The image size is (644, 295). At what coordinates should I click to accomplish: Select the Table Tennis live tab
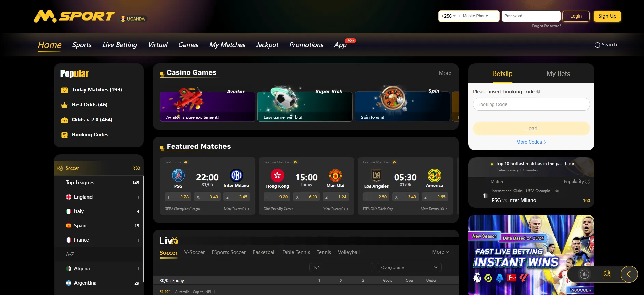pos(296,252)
